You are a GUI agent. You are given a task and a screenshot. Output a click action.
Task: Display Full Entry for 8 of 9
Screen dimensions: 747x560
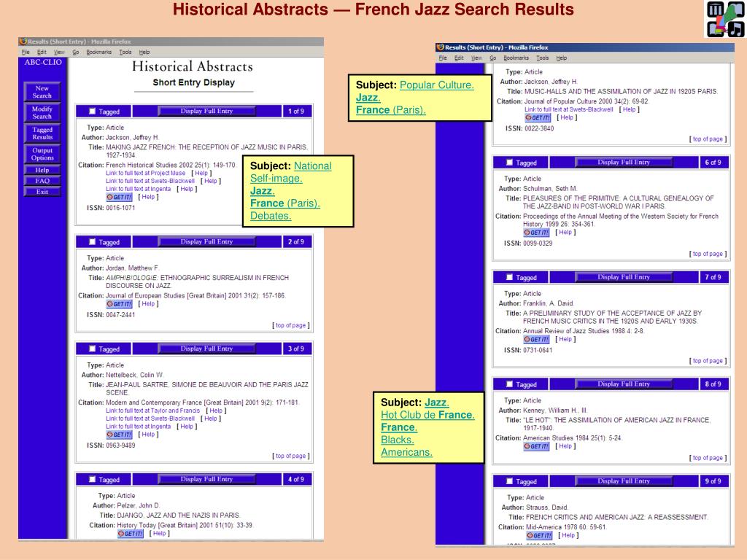(x=624, y=384)
